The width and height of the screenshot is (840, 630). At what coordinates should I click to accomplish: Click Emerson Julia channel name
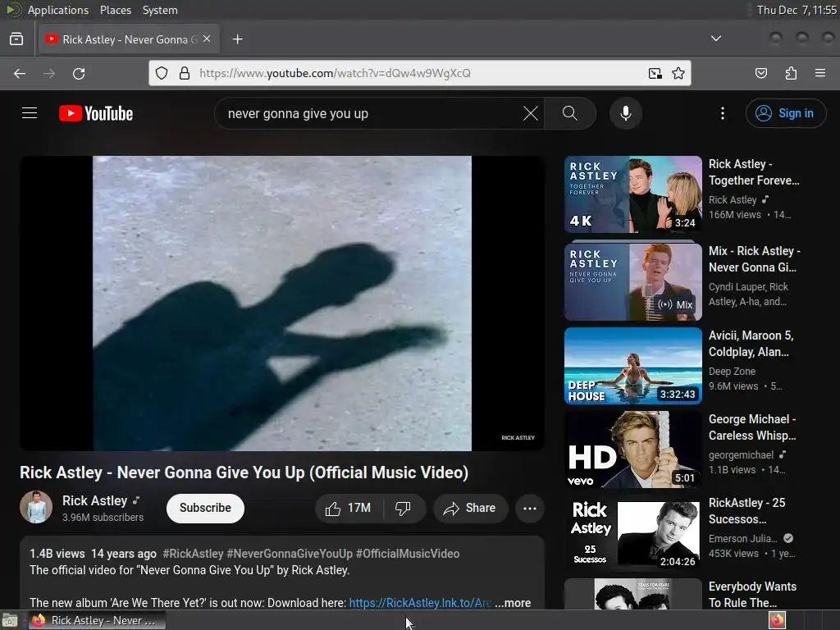point(743,538)
